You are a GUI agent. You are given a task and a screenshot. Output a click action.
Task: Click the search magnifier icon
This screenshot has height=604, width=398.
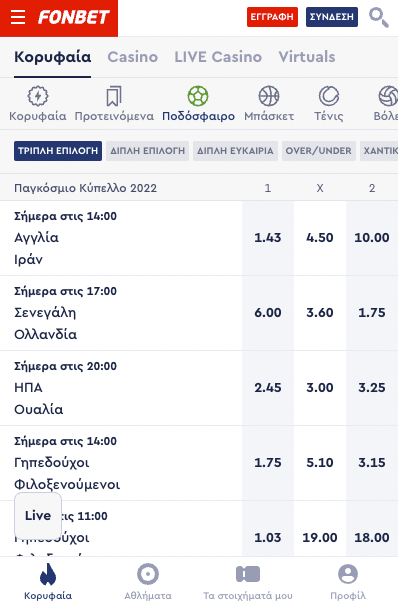coord(378,17)
